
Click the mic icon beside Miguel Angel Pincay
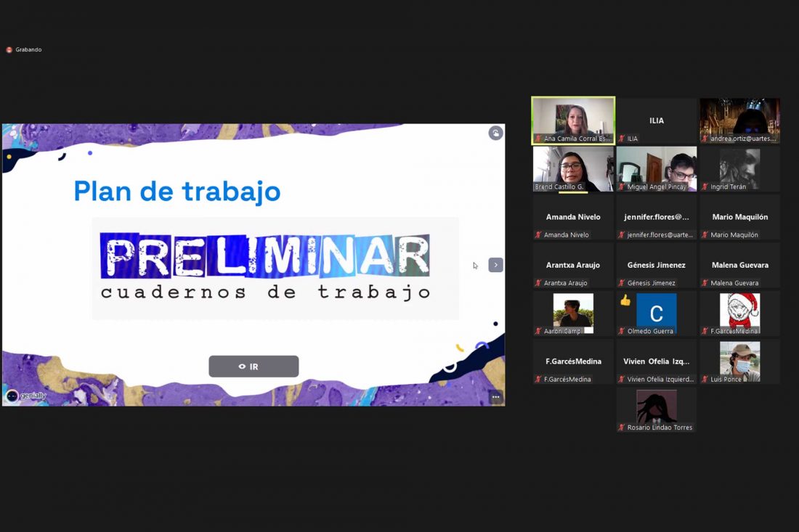tap(622, 187)
